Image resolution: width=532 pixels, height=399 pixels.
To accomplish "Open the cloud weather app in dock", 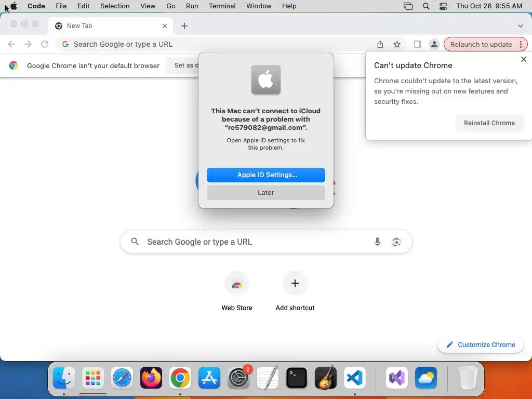I will pos(426,378).
